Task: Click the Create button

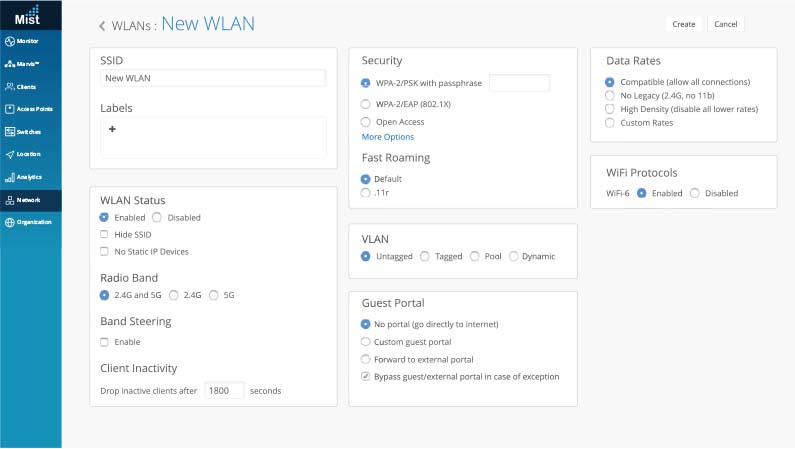Action: (684, 24)
